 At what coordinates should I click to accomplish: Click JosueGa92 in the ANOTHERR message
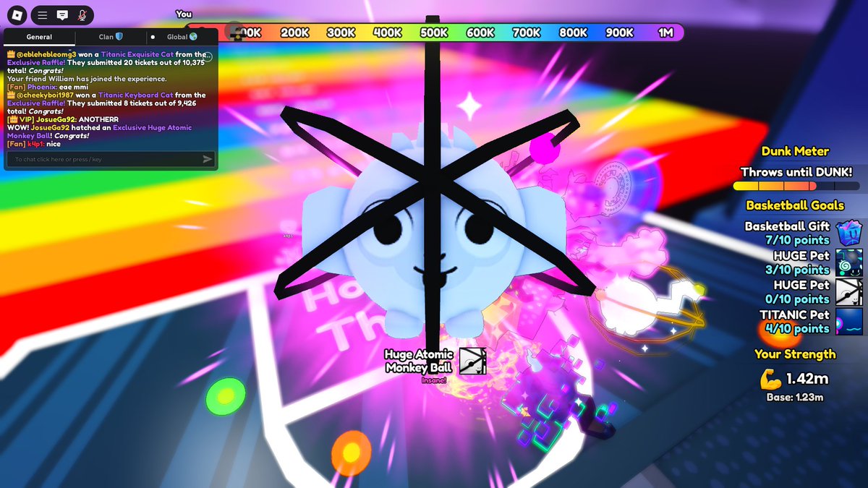click(56, 119)
